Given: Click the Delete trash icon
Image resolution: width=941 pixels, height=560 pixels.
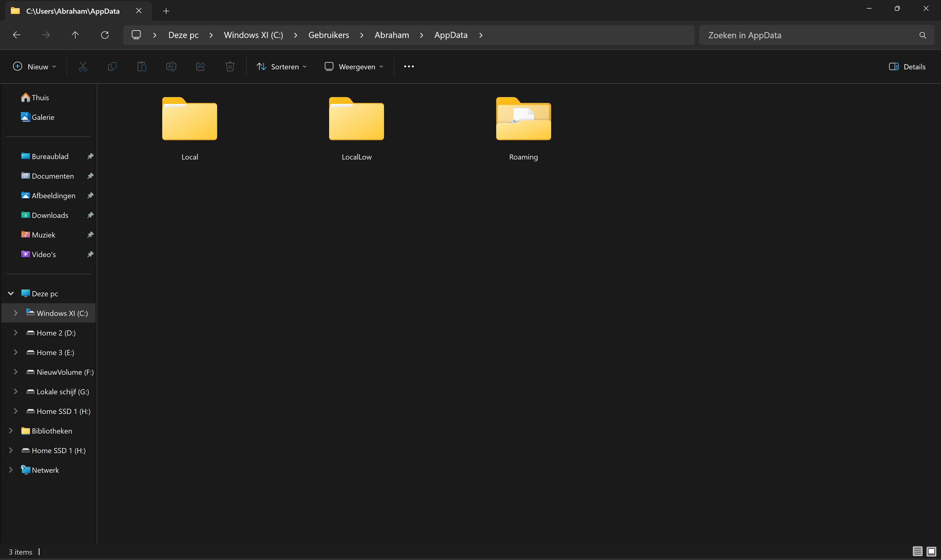Looking at the screenshot, I should [x=230, y=67].
